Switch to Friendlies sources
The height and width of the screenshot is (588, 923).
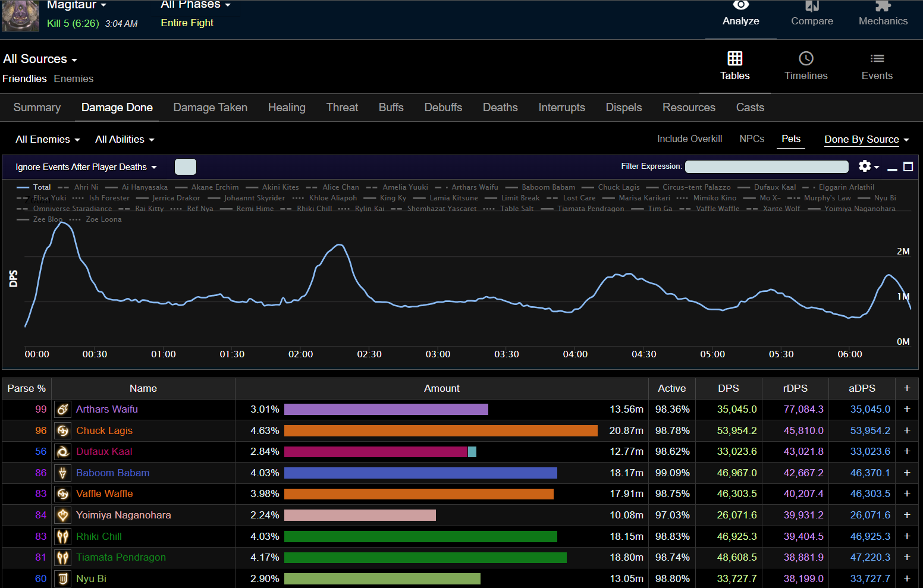click(x=24, y=78)
